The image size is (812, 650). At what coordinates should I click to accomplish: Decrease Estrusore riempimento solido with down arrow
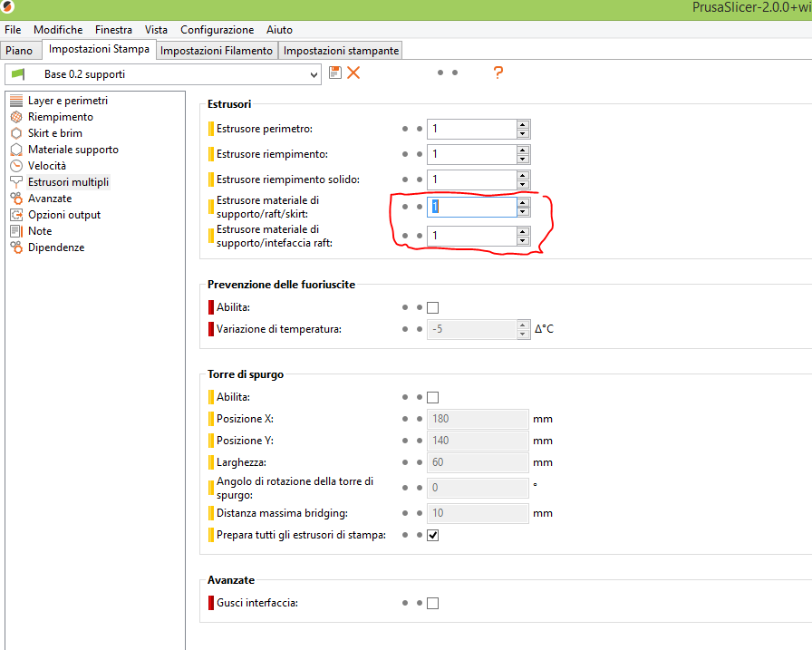(x=523, y=185)
